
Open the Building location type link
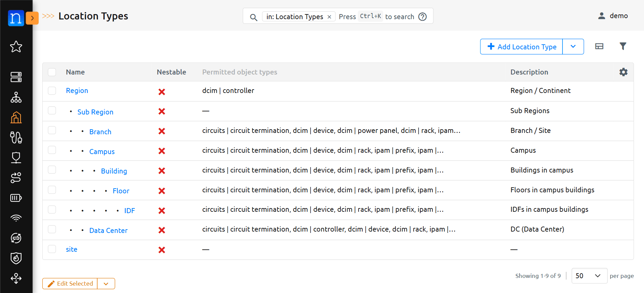pos(114,171)
